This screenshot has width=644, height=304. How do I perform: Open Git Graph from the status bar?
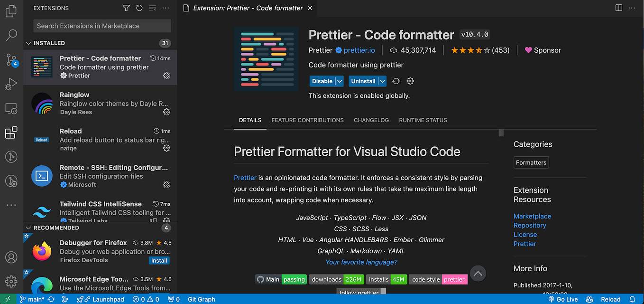(x=201, y=299)
